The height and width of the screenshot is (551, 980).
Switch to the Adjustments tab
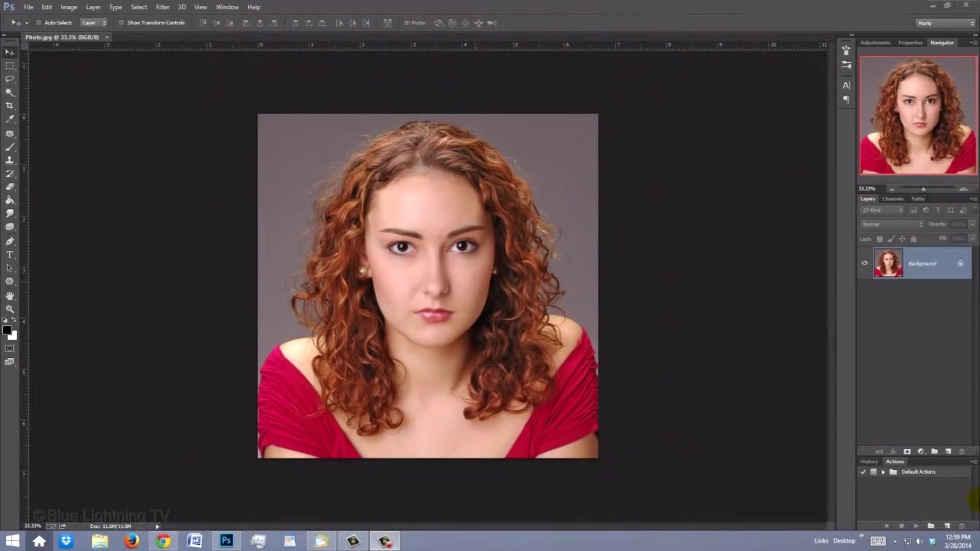tap(875, 43)
